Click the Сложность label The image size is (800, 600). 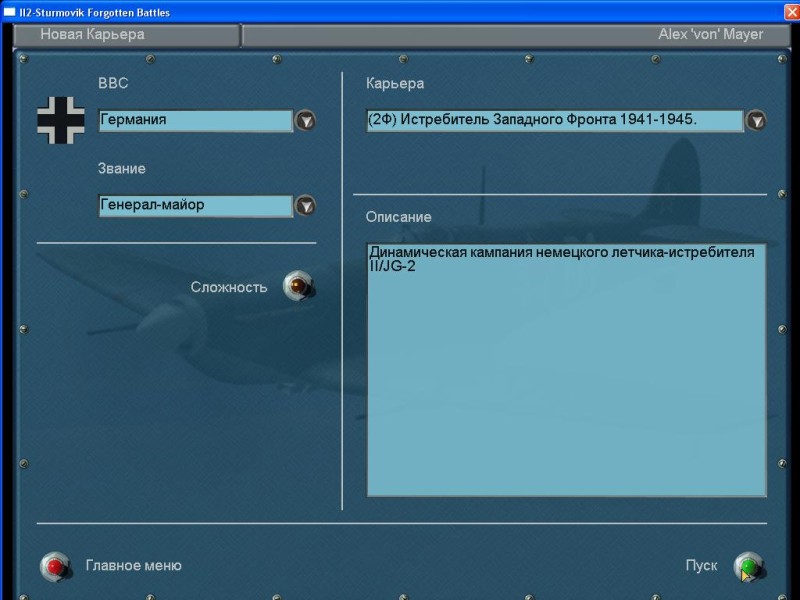point(229,287)
